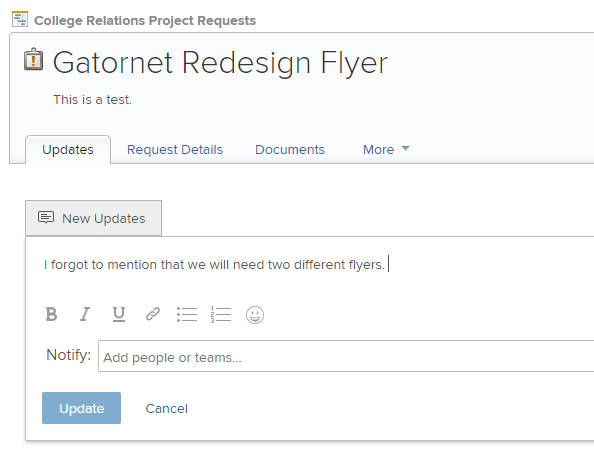Start a numbered list in the update
The height and width of the screenshot is (467, 594).
pyautogui.click(x=220, y=314)
